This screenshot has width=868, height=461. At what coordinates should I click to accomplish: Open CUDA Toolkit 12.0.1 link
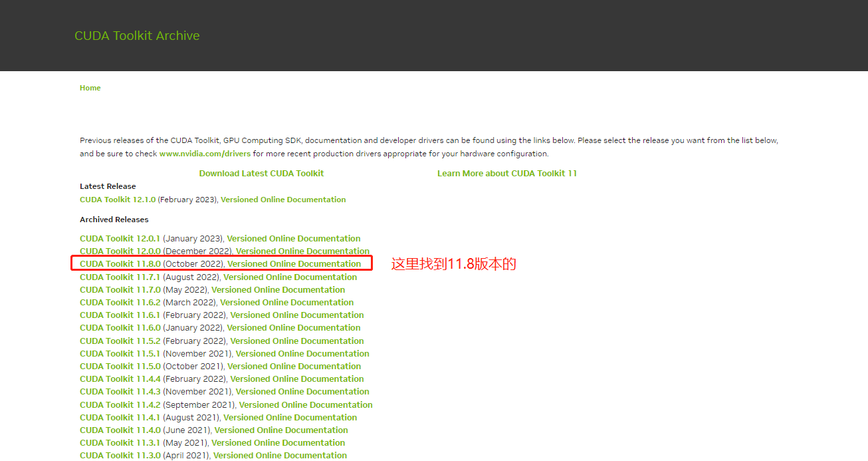120,239
